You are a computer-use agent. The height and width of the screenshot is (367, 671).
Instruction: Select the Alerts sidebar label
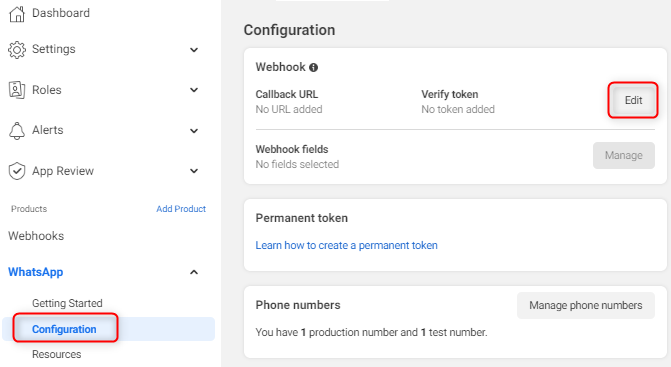pyautogui.click(x=48, y=130)
